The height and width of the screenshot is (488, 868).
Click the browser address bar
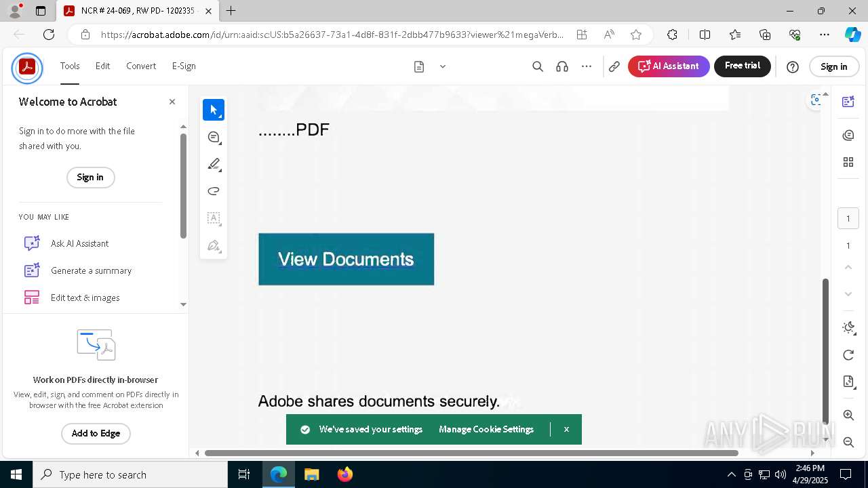[x=332, y=35]
